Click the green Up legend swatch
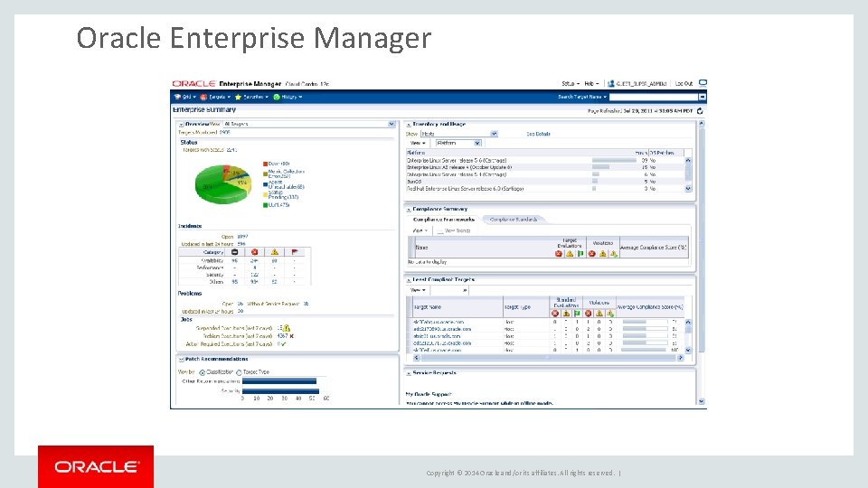This screenshot has height=488, width=868. point(265,205)
